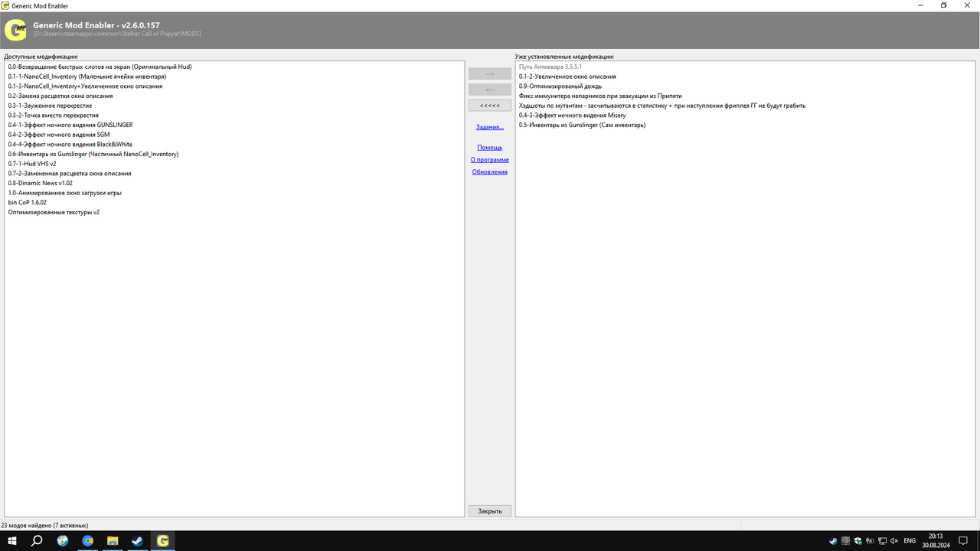Select installed Фикс иммунитета напарников mod
The height and width of the screenshot is (551, 980).
click(x=600, y=96)
